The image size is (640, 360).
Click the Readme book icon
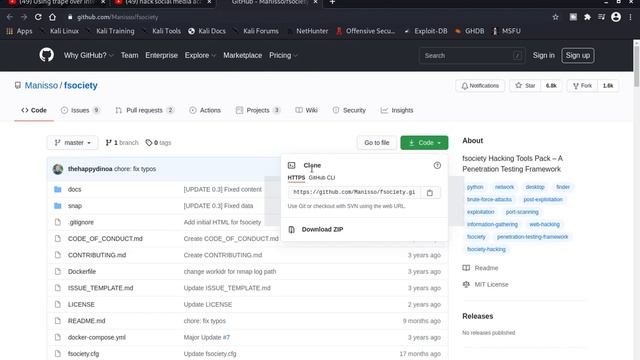tap(466, 268)
